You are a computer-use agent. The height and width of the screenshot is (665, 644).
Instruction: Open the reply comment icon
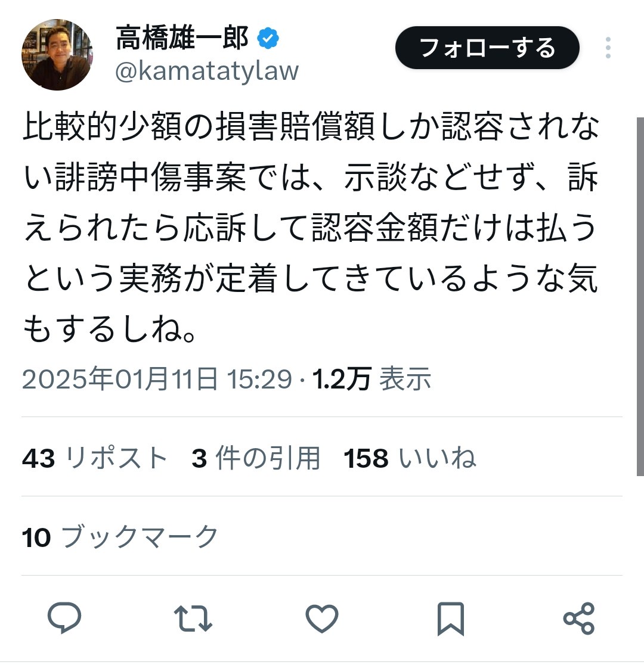click(x=64, y=617)
